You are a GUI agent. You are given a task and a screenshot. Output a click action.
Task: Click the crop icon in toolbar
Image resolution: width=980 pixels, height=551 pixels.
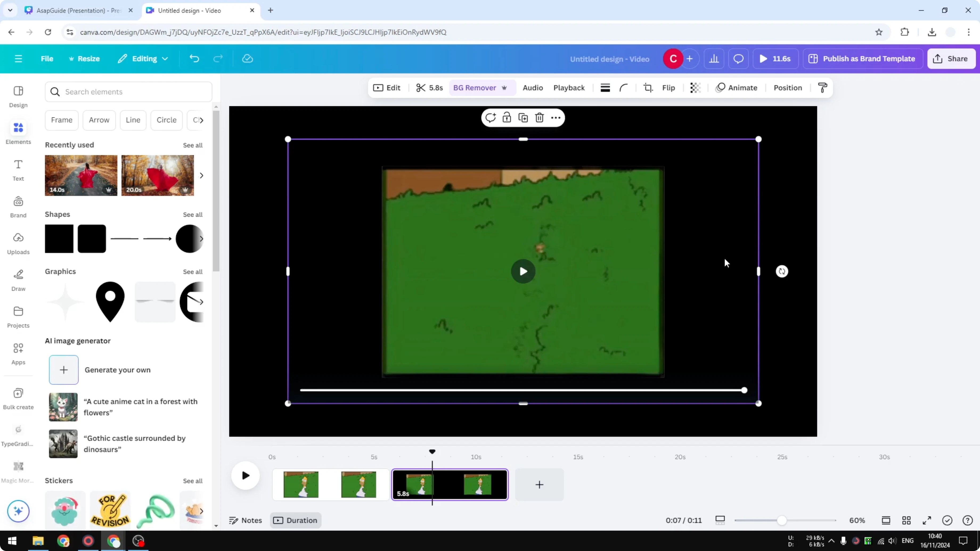[x=648, y=88]
